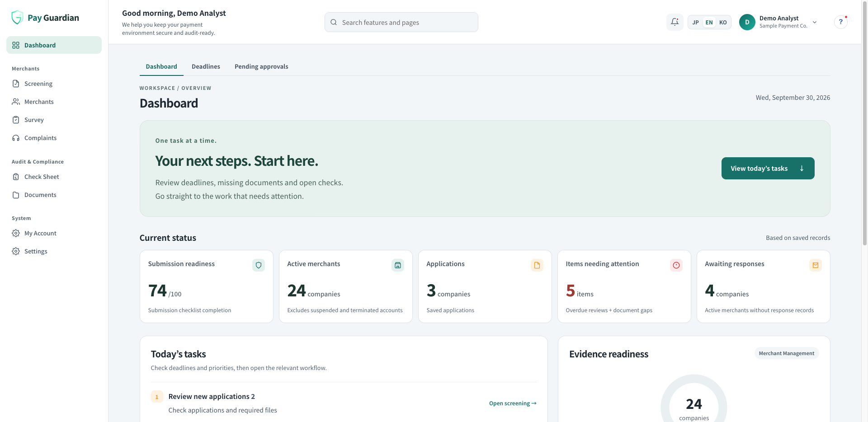868x422 pixels.
Task: Click the Check Sheet icon
Action: (16, 177)
